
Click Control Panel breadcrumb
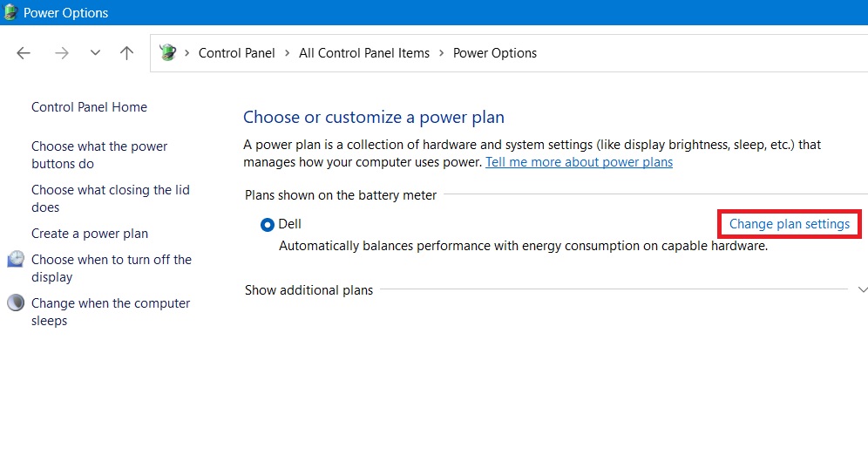click(236, 53)
